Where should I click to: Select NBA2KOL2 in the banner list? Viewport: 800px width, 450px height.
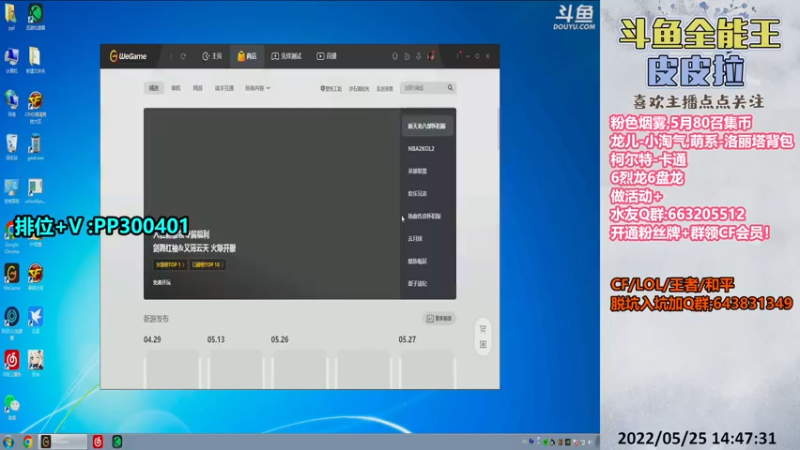pyautogui.click(x=421, y=148)
